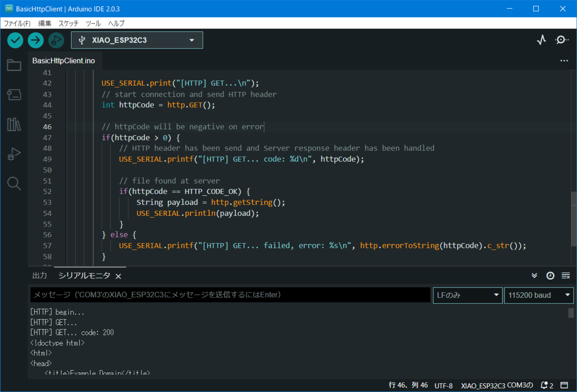
Task: Open the ツール menu
Action: click(x=93, y=23)
